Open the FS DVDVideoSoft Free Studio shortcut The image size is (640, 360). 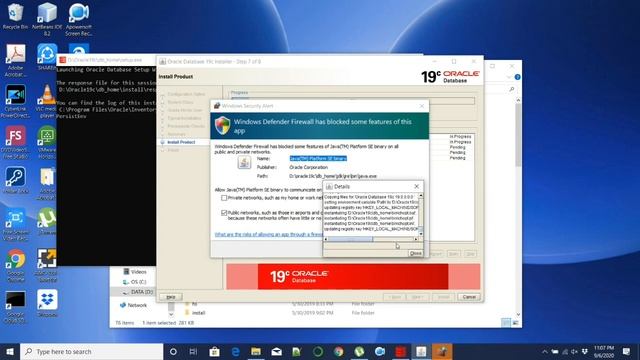[x=16, y=142]
